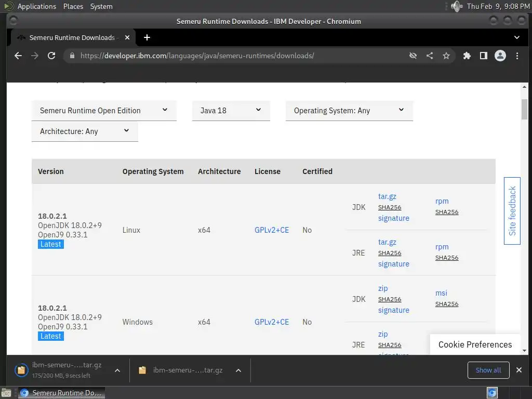Share this page via share icon

tap(430, 56)
